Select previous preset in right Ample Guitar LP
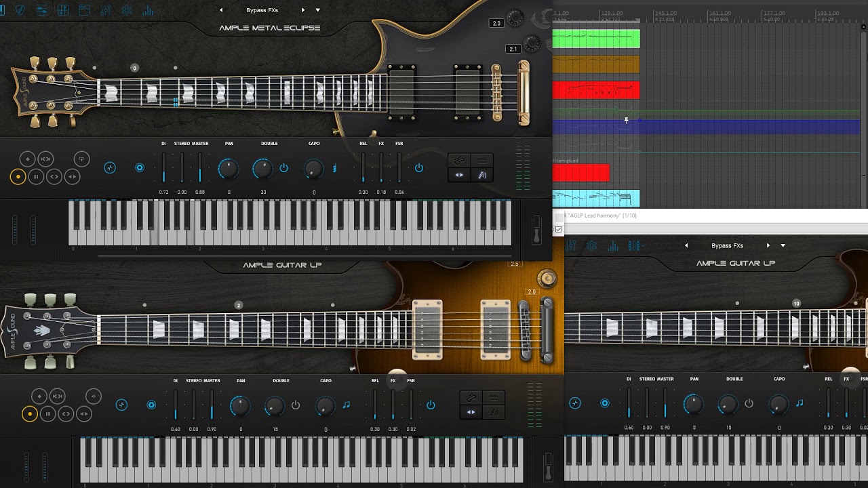 tap(686, 245)
